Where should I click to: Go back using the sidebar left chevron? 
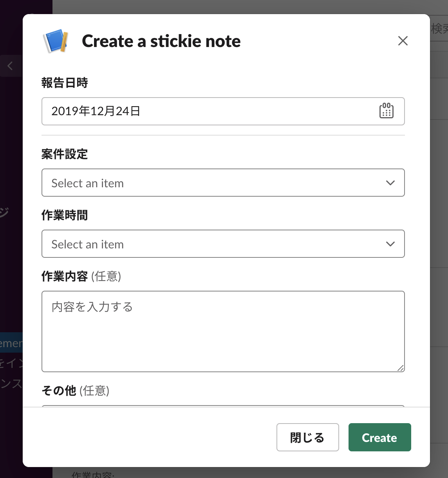point(11,66)
